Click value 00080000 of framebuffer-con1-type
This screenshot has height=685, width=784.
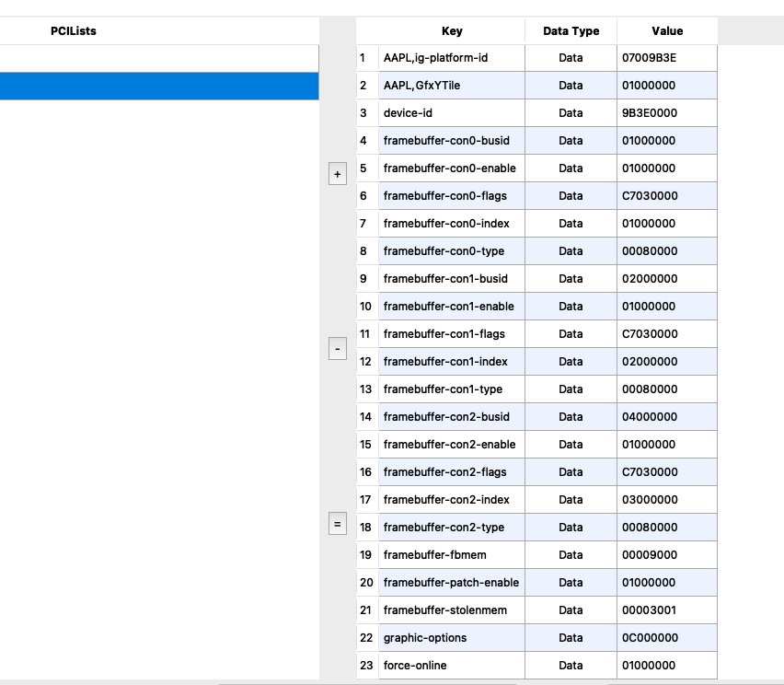[x=667, y=389]
